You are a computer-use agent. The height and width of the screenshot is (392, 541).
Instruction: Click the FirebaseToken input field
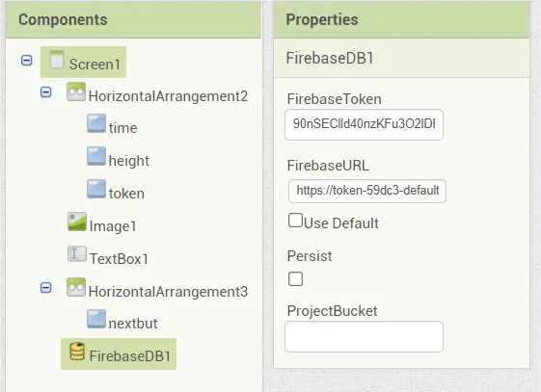364,124
